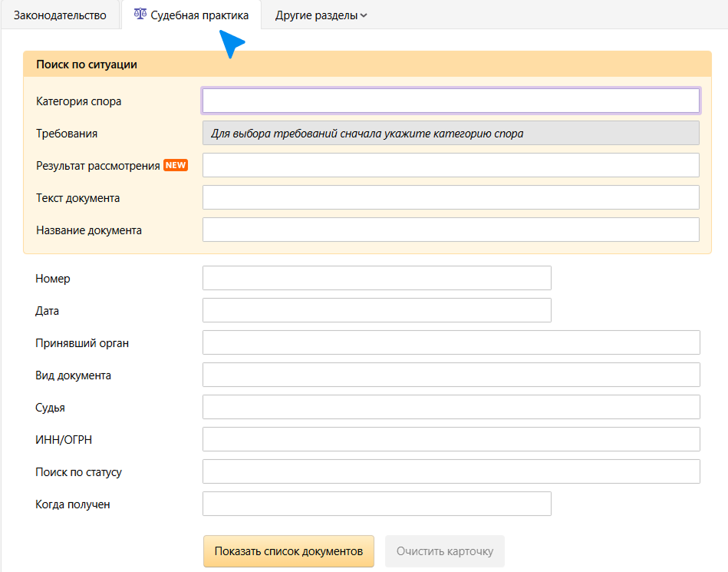The image size is (728, 572).
Task: Click the Принявший орган field
Action: [x=451, y=342]
